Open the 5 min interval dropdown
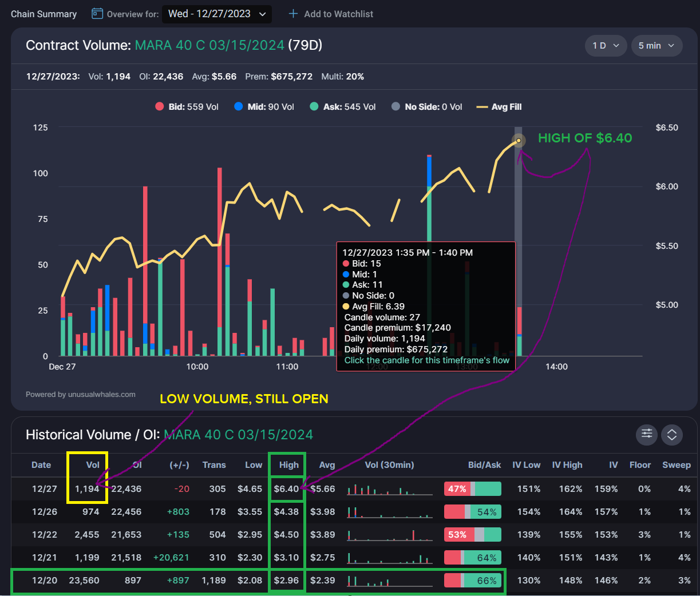The image size is (700, 596). click(657, 45)
